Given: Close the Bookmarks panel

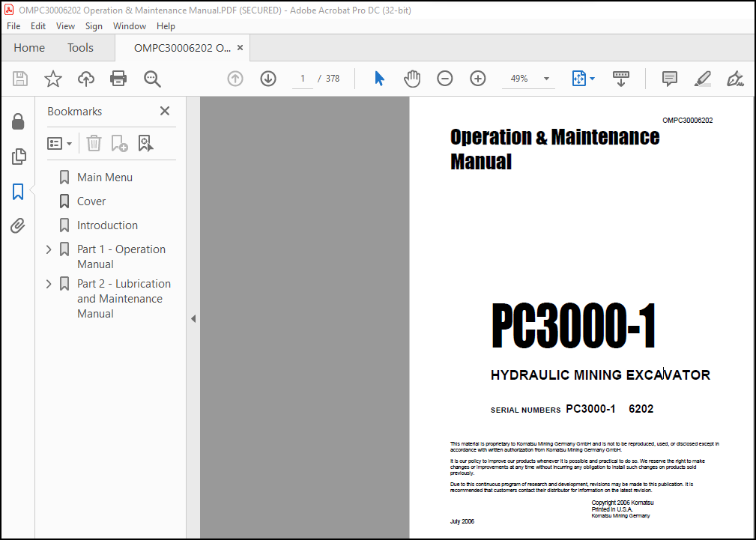Looking at the screenshot, I should 165,111.
